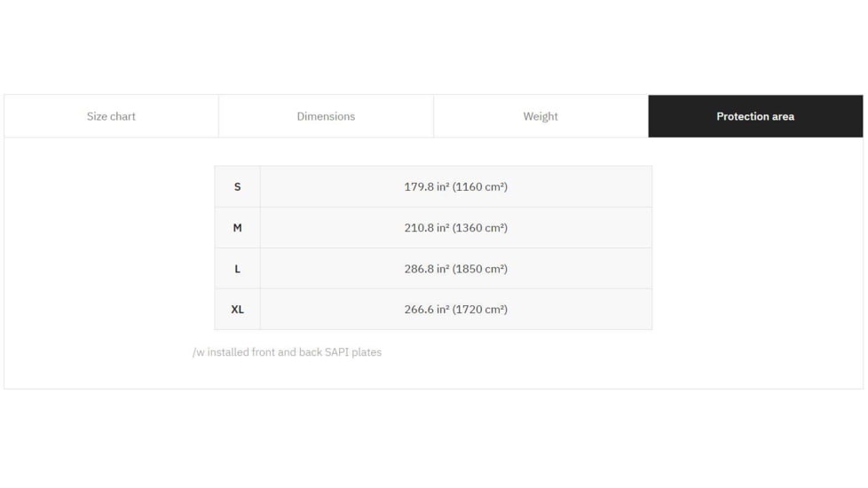Click the "/w" at the footnote start
The height and width of the screenshot is (488, 868).
[x=199, y=352]
